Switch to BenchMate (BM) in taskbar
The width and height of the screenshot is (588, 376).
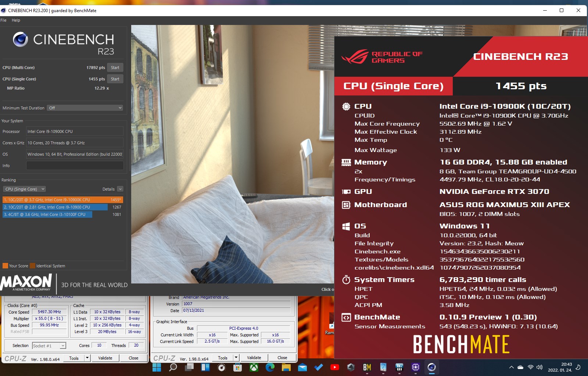pos(367,367)
